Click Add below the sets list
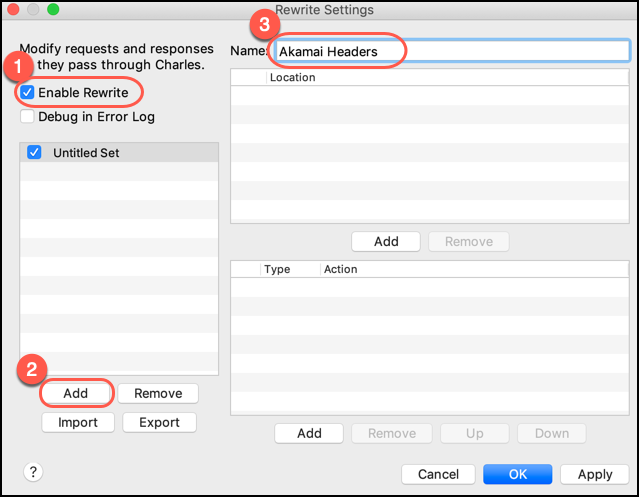 tap(76, 393)
